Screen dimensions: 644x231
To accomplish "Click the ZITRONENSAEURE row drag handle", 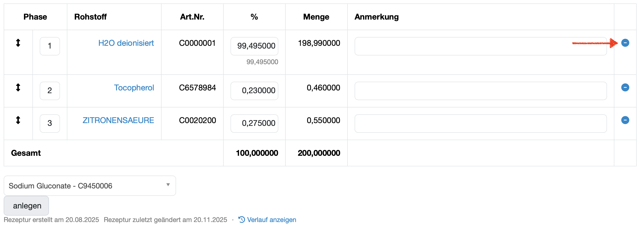I will 18,120.
